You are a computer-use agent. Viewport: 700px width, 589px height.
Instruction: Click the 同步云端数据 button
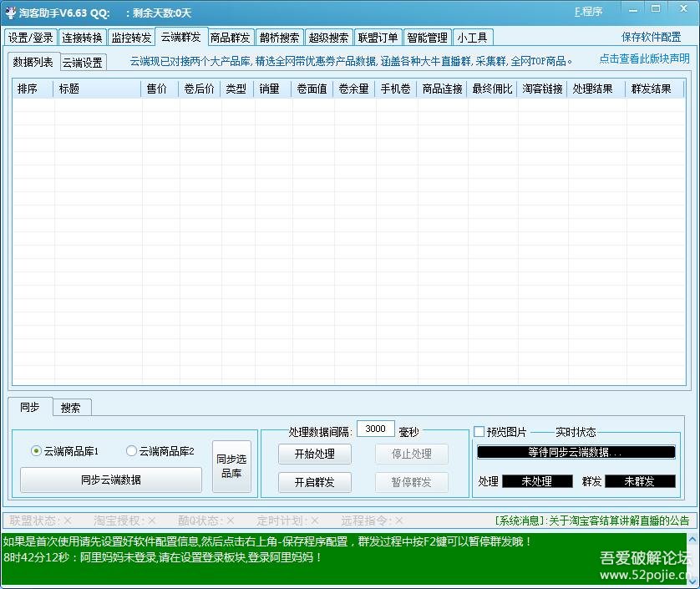click(111, 480)
